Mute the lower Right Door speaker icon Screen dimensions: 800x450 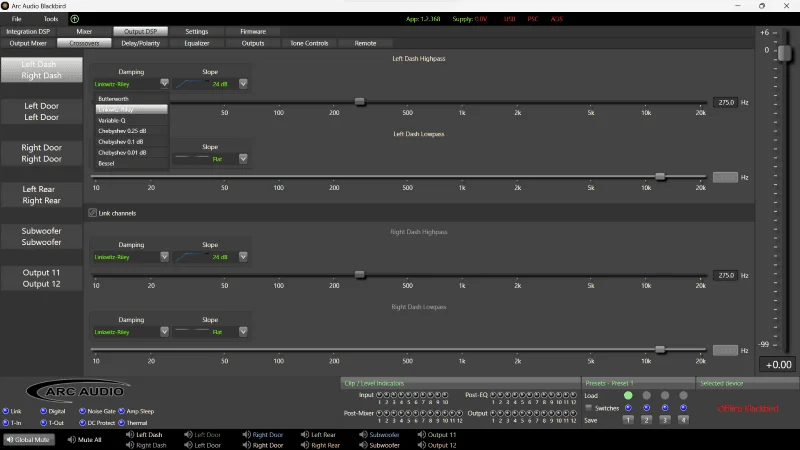coord(246,445)
